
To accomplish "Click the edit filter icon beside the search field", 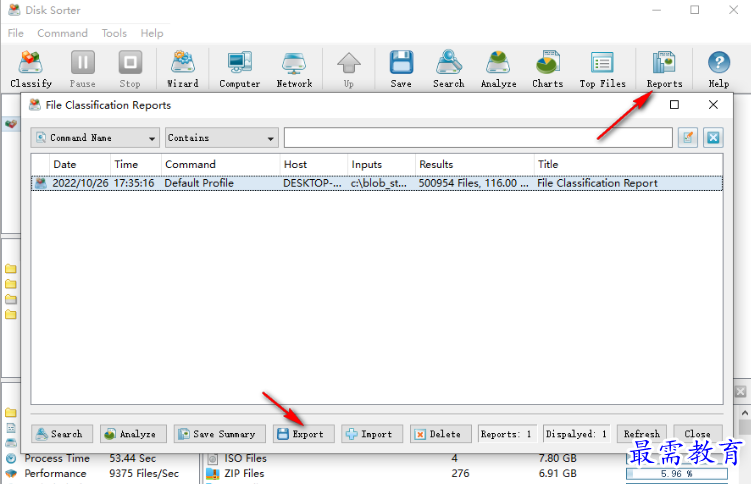I will (688, 137).
